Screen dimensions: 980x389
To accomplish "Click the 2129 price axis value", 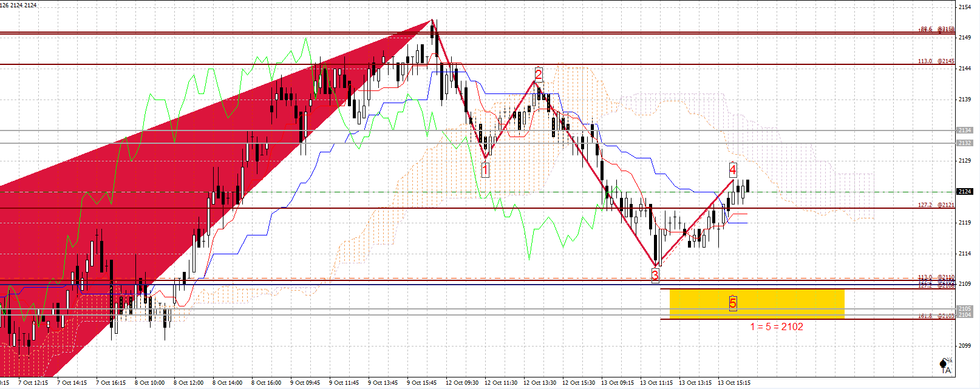I will coord(965,161).
